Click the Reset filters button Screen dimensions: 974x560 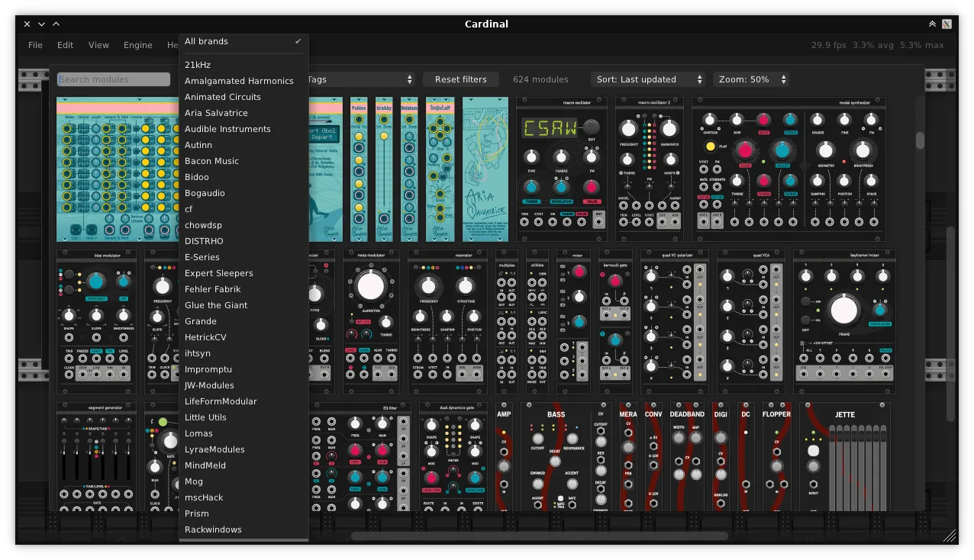tap(460, 79)
